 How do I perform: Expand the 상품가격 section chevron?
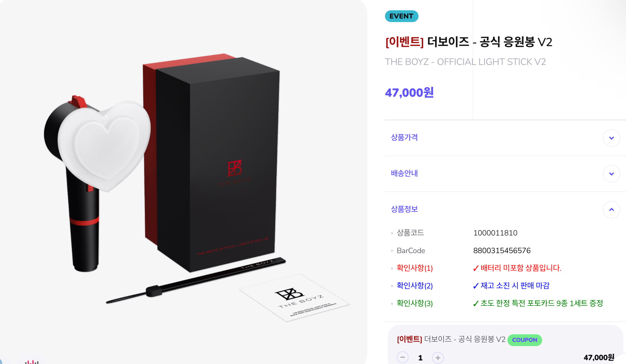(x=611, y=138)
